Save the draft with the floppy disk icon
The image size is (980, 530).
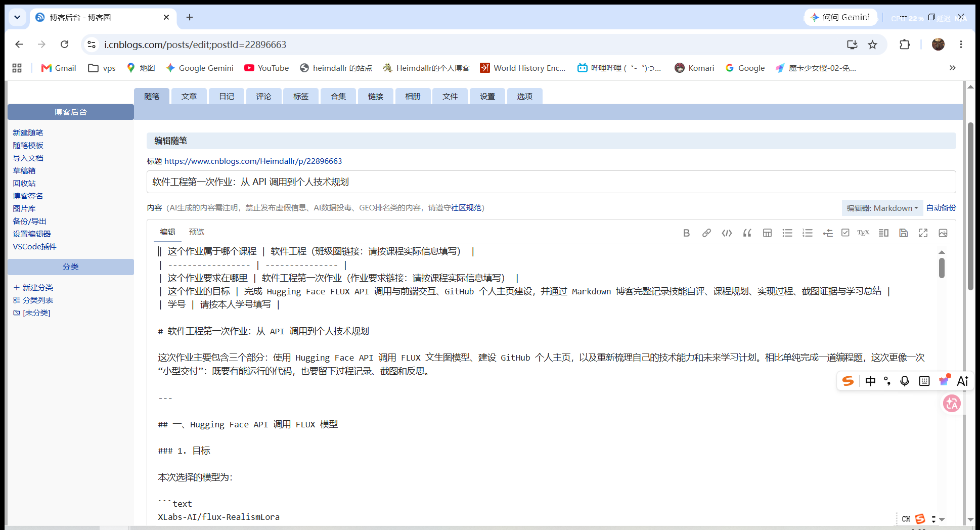[x=904, y=233]
